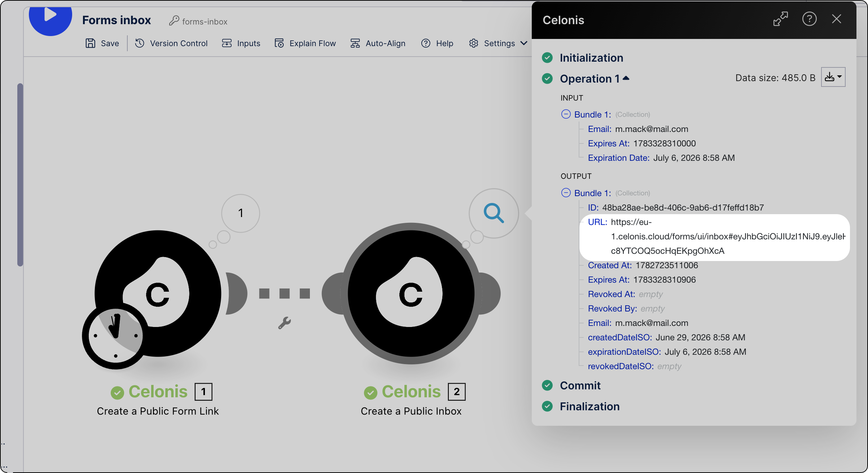Click Explain Flow
This screenshot has width=868, height=473.
305,43
